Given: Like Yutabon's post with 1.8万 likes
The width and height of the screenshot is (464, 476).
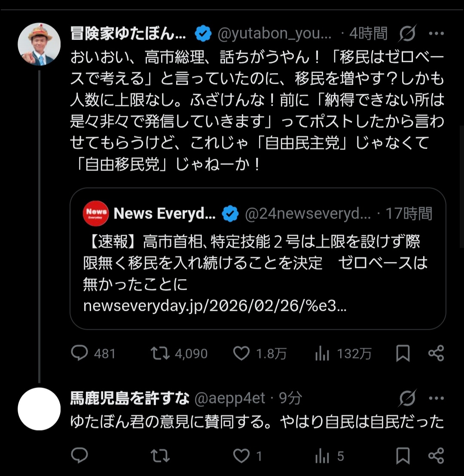Looking at the screenshot, I should (x=241, y=353).
